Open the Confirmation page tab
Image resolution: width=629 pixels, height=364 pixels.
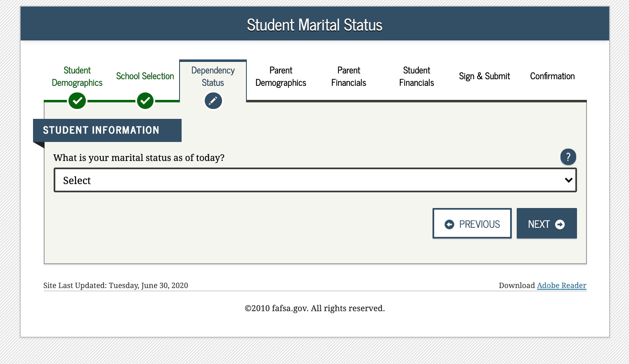[552, 76]
